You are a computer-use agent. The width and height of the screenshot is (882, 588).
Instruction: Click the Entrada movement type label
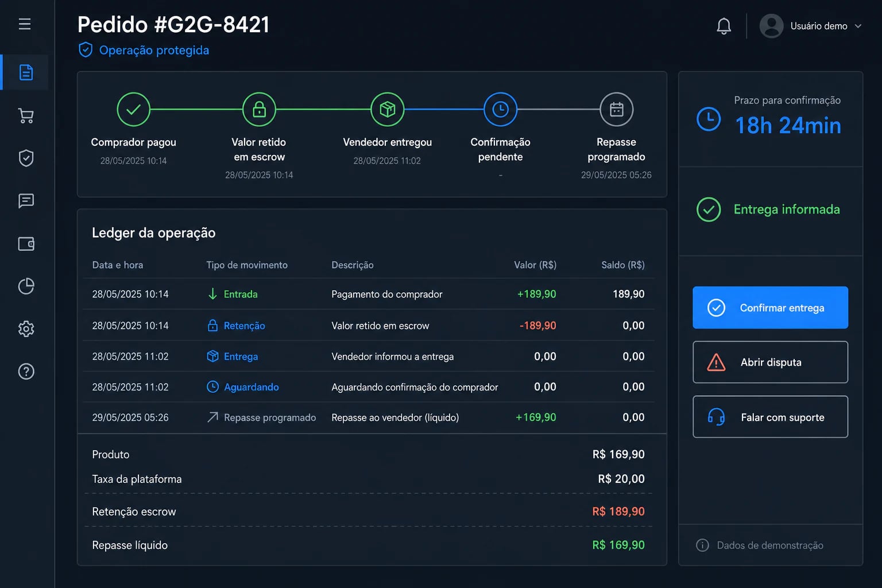click(241, 294)
